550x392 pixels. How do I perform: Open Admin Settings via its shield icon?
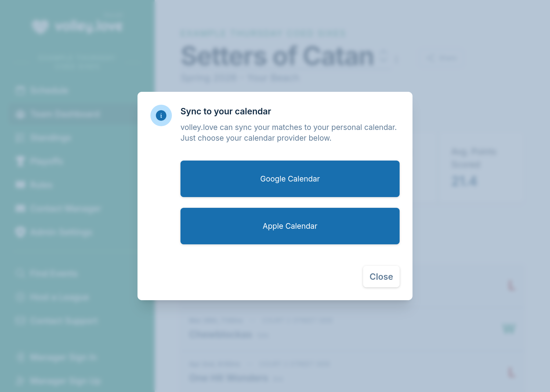(x=20, y=232)
